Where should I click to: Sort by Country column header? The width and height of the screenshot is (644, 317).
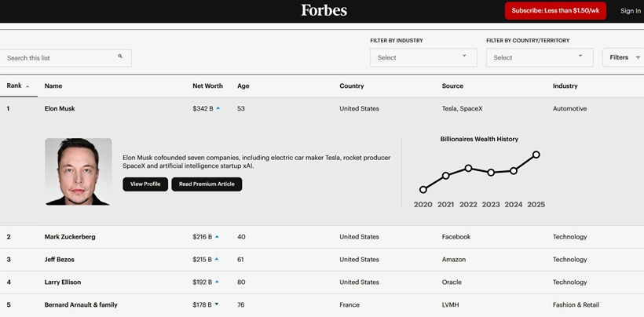(x=352, y=86)
